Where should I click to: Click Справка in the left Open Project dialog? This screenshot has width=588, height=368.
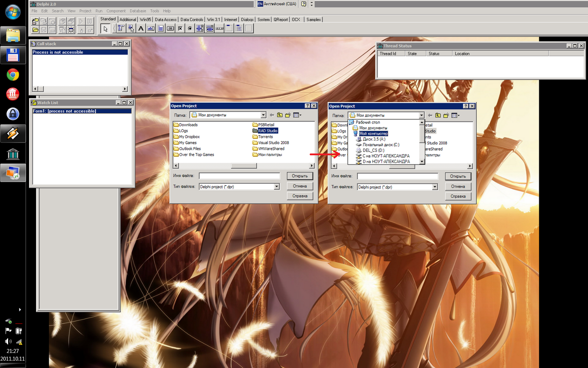tap(300, 196)
